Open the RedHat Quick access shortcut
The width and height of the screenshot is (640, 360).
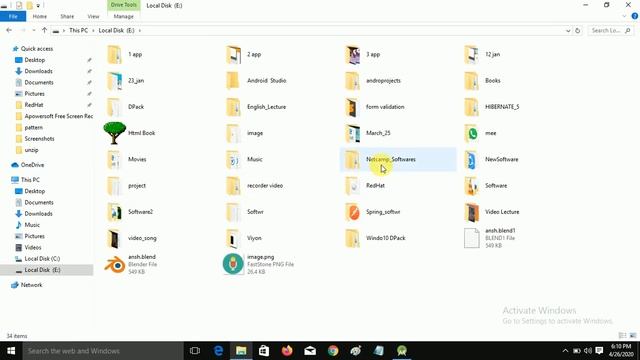tap(33, 105)
